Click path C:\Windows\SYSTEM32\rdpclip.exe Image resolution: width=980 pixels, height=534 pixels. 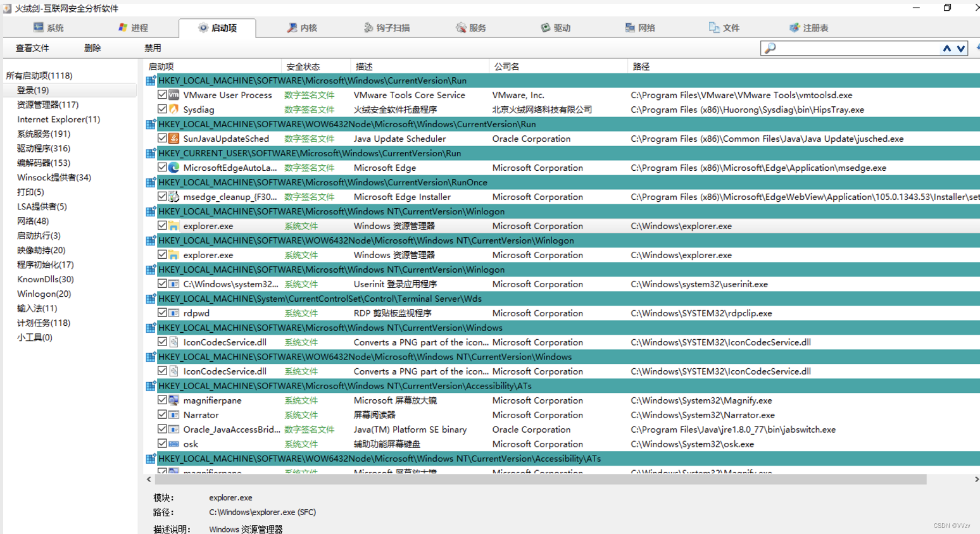[x=701, y=313]
